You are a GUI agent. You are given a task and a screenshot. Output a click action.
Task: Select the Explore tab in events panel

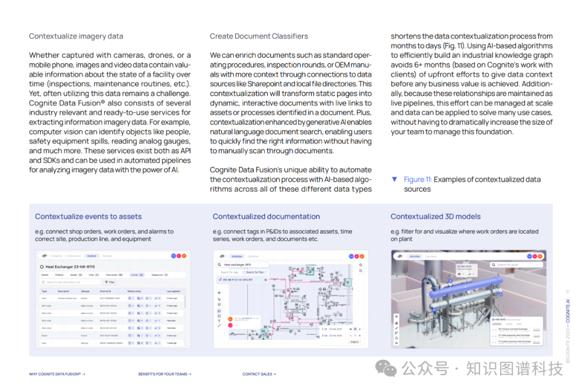pos(92,256)
